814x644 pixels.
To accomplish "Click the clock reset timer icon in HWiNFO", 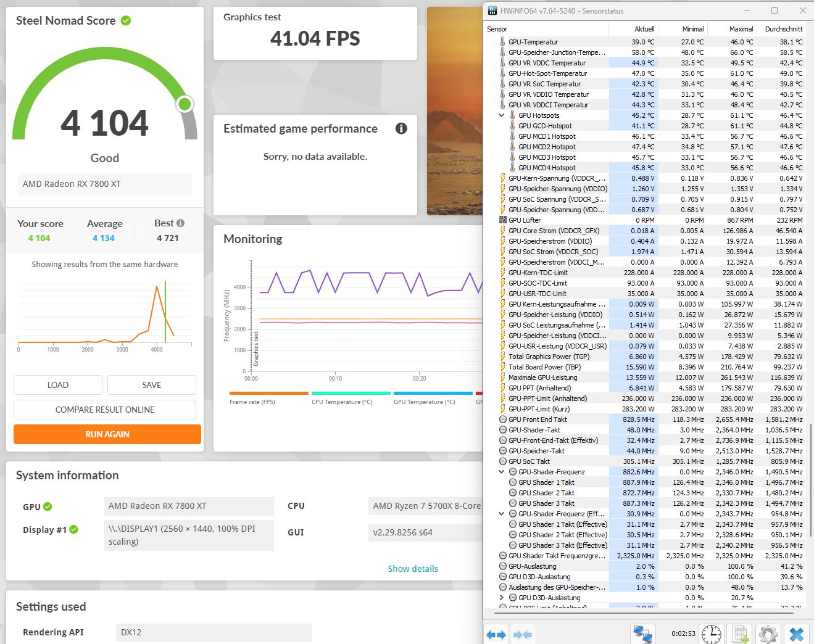I will pyautogui.click(x=712, y=634).
